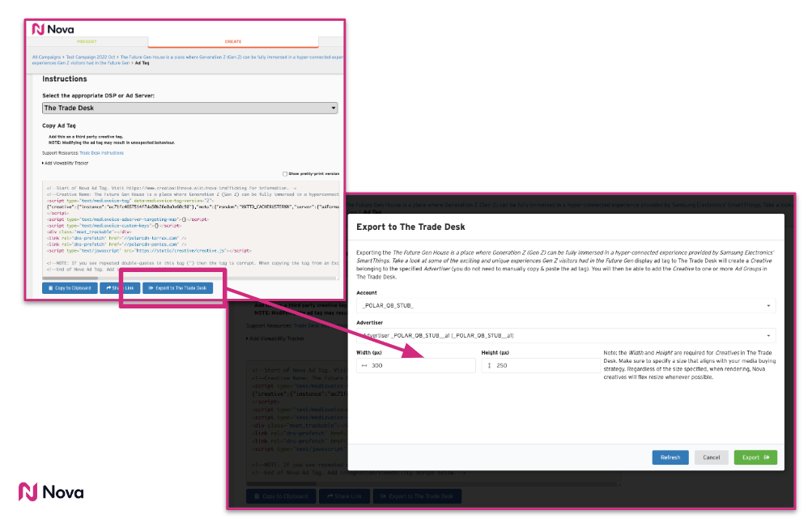Image resolution: width=812 pixels, height=523 pixels.
Task: Switch to the PRESENT tab
Action: pyautogui.click(x=87, y=41)
